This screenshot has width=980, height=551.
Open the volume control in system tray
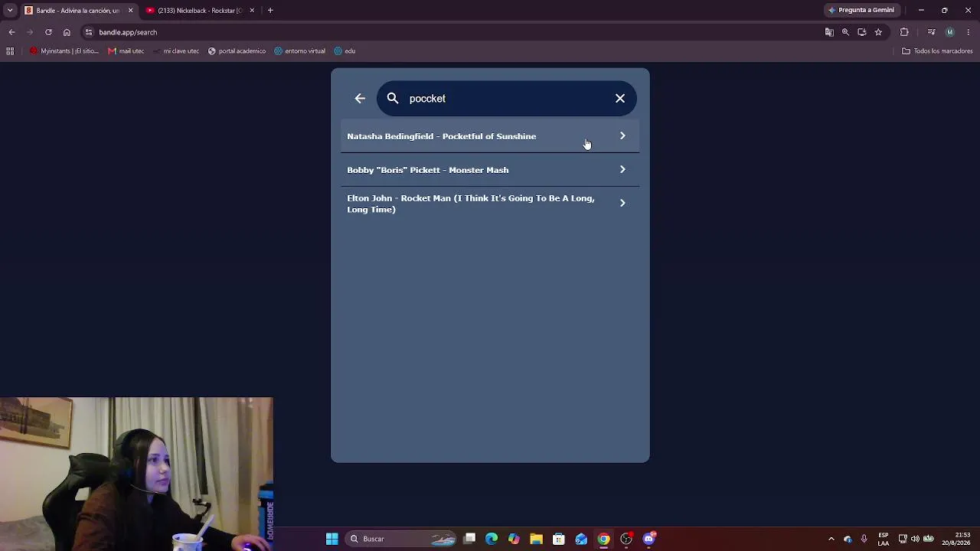(x=915, y=539)
